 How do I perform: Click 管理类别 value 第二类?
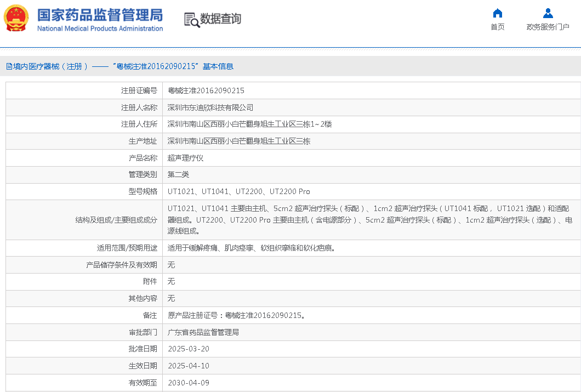[178, 174]
